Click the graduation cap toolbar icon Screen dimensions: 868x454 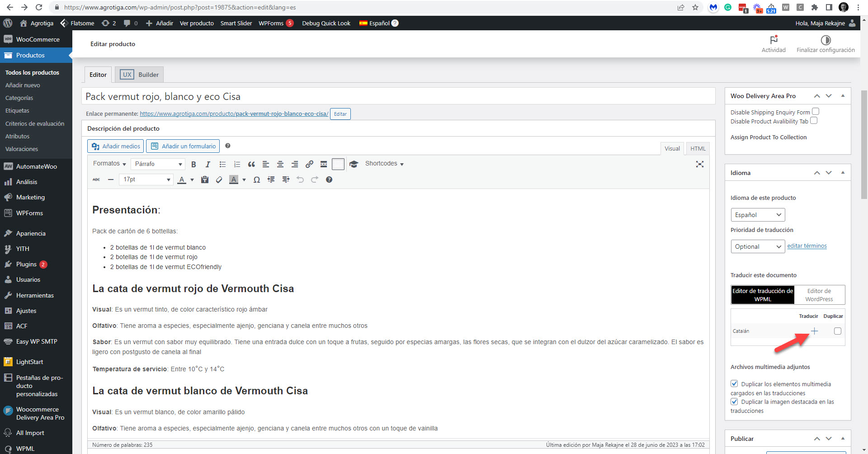tap(354, 164)
